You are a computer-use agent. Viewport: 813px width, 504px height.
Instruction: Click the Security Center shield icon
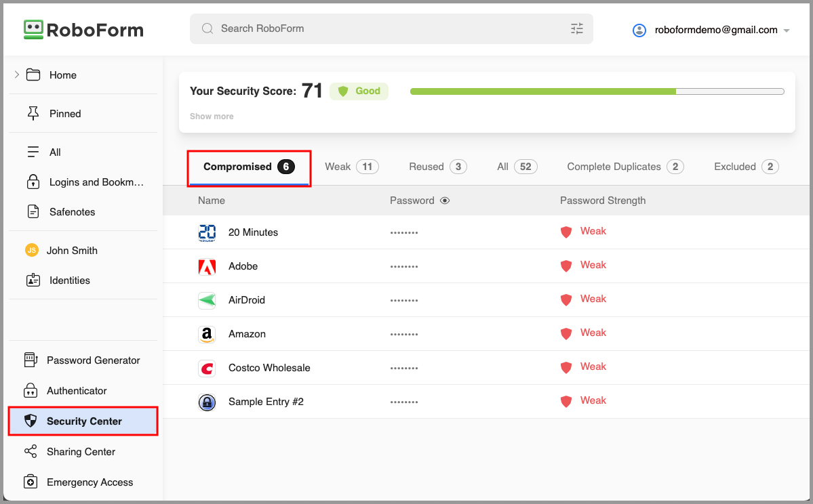[31, 421]
